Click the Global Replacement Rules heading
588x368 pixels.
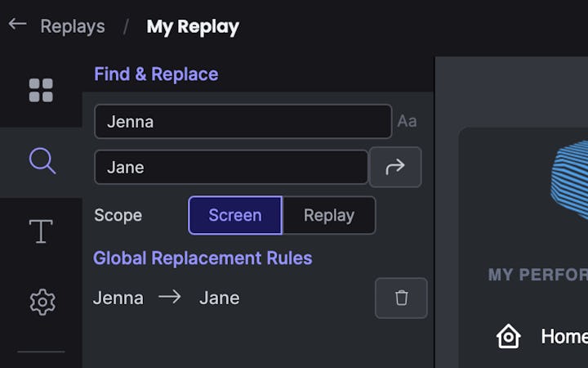(x=203, y=258)
